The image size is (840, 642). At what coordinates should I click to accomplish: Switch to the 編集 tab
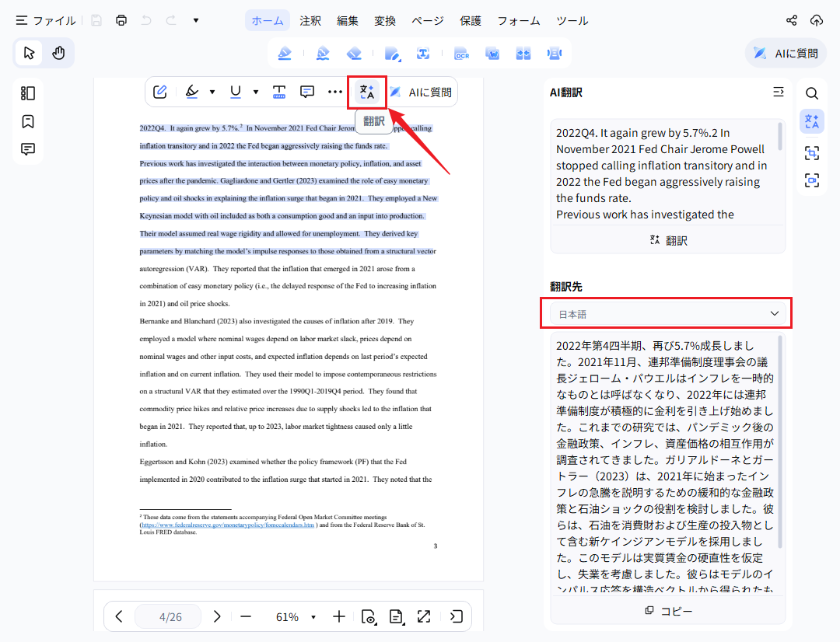tap(348, 21)
